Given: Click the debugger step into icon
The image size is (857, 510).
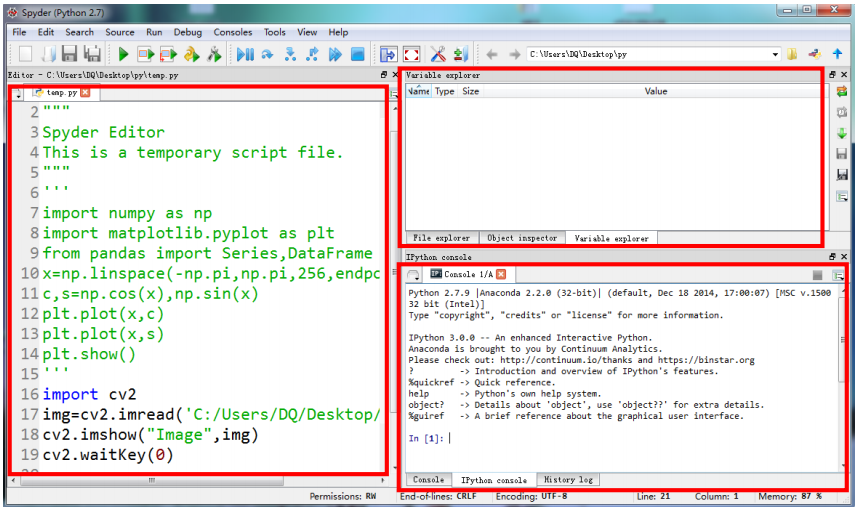Looking at the screenshot, I should tap(290, 54).
